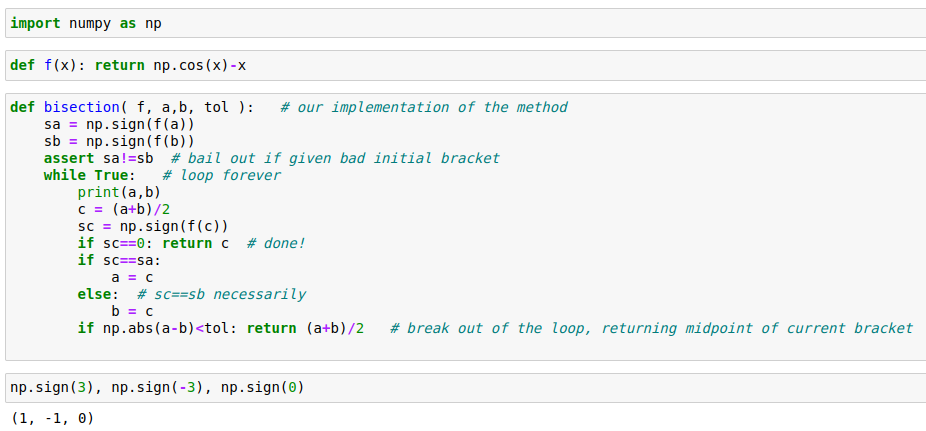
Task: Place cursor on the "b = c" assignment
Action: [132, 311]
